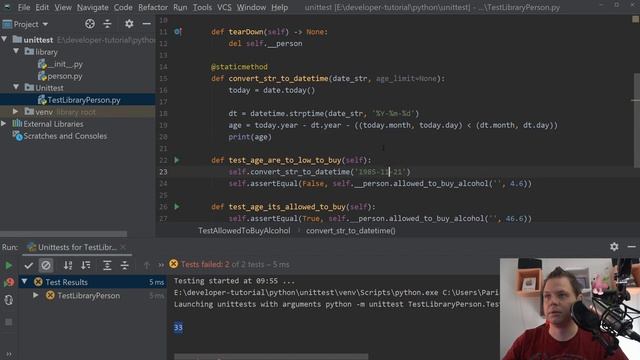640x360 pixels.
Task: Open Project panel settings gear
Action: pos(129,24)
